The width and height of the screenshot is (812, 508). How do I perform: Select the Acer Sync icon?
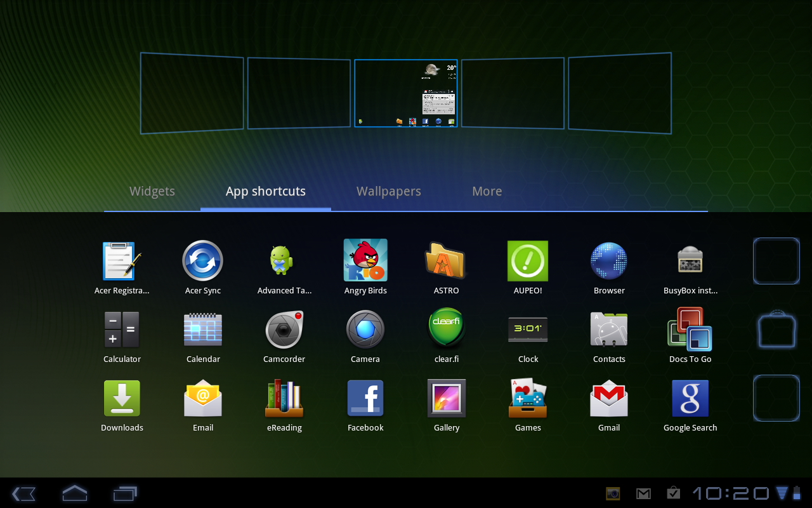pos(203,260)
